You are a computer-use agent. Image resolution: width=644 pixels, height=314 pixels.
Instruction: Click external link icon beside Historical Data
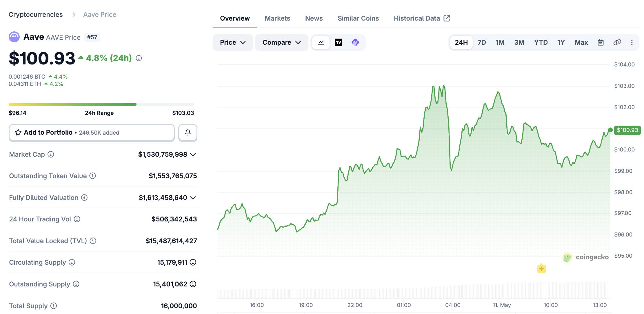click(447, 18)
